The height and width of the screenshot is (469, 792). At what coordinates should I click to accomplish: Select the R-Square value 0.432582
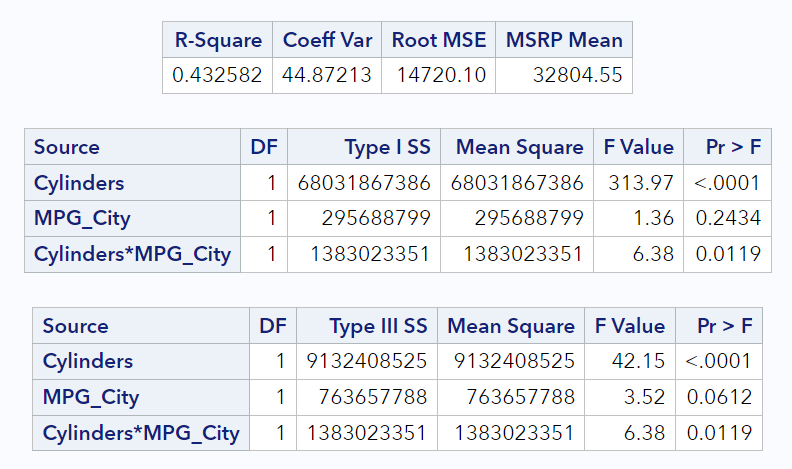[x=217, y=76]
